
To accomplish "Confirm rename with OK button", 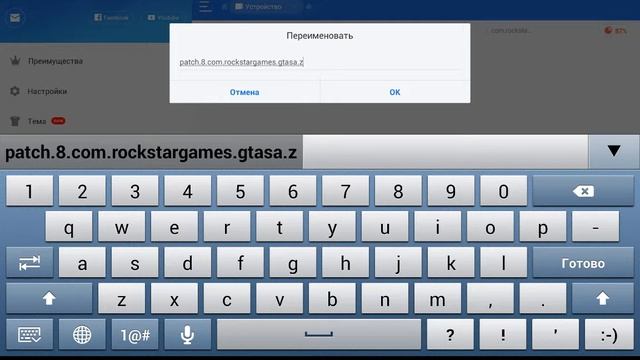I will coord(395,92).
